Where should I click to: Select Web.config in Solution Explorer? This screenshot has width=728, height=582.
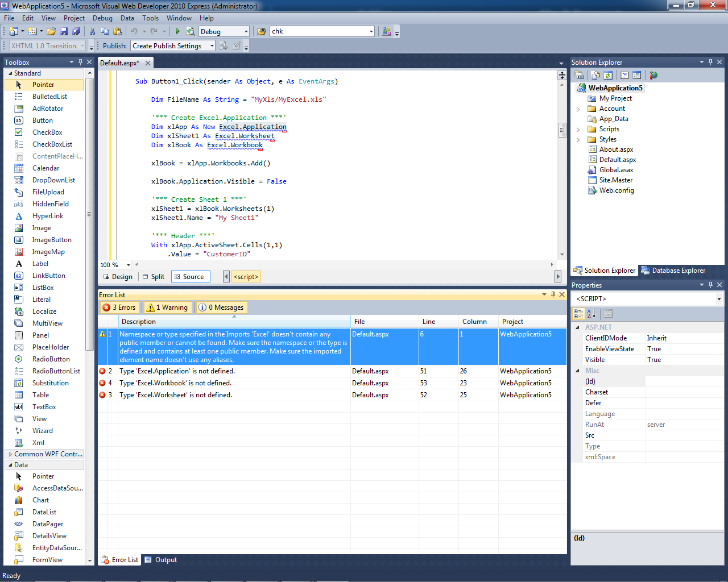pos(617,190)
